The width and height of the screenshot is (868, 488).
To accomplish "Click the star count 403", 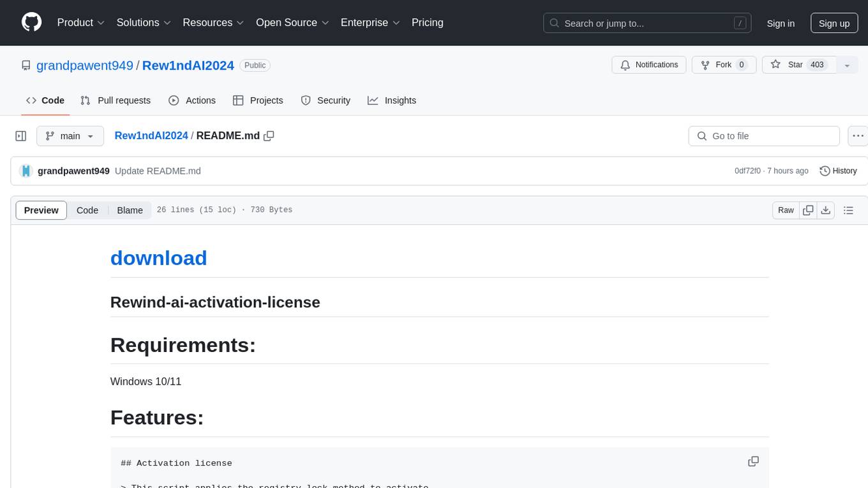I will click(x=818, y=65).
